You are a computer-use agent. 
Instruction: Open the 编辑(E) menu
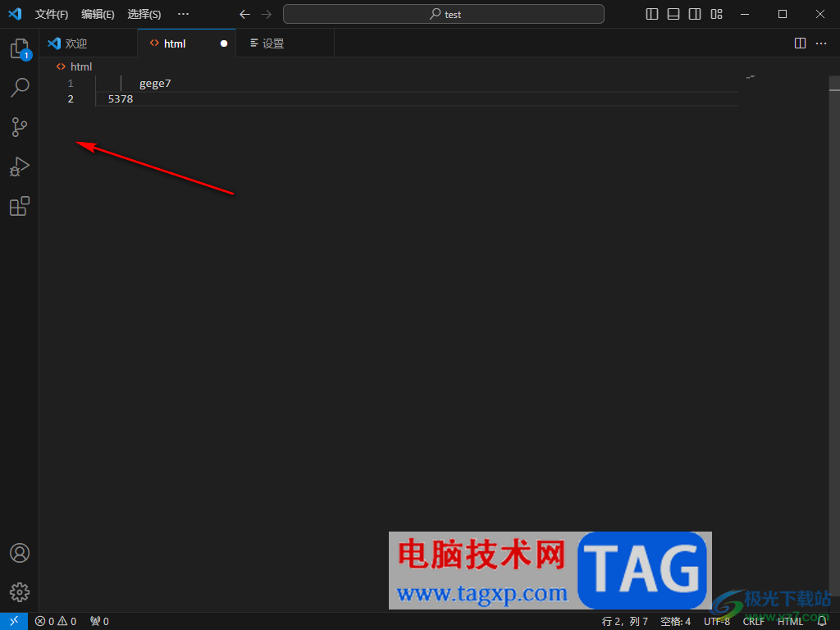(98, 15)
